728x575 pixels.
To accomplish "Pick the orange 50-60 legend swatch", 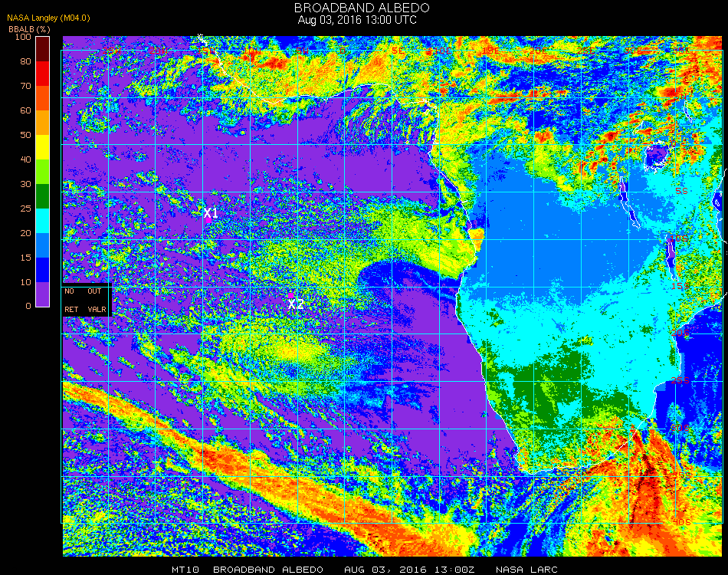I will click(x=43, y=123).
